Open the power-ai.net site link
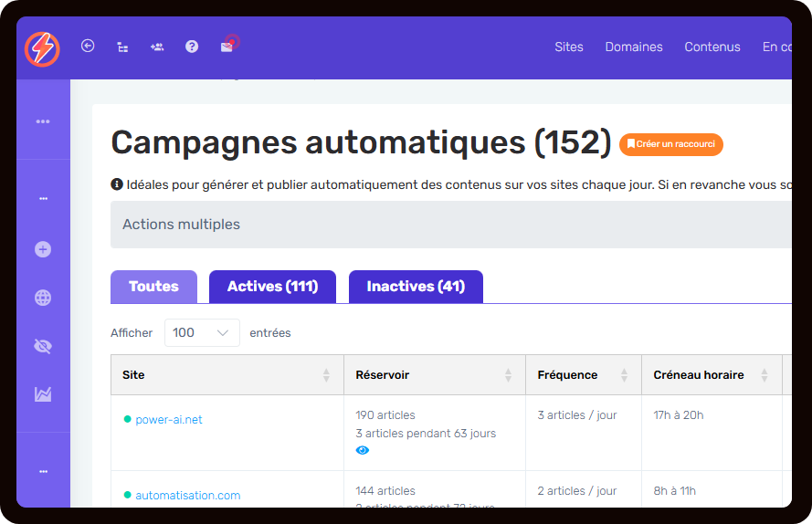 click(x=169, y=420)
